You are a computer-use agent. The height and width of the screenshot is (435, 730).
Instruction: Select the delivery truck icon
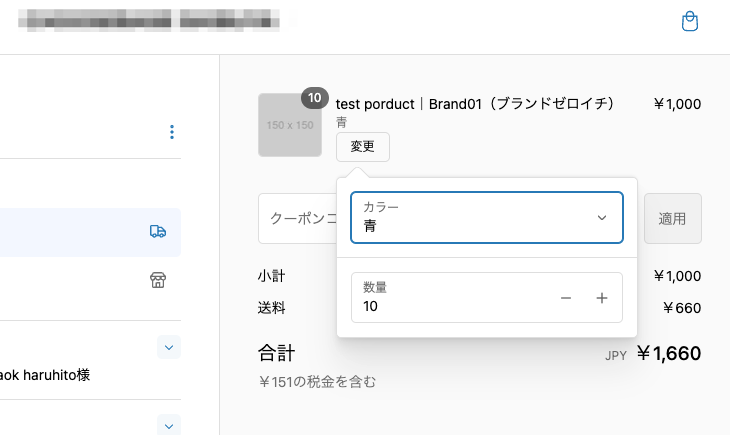[x=158, y=231]
